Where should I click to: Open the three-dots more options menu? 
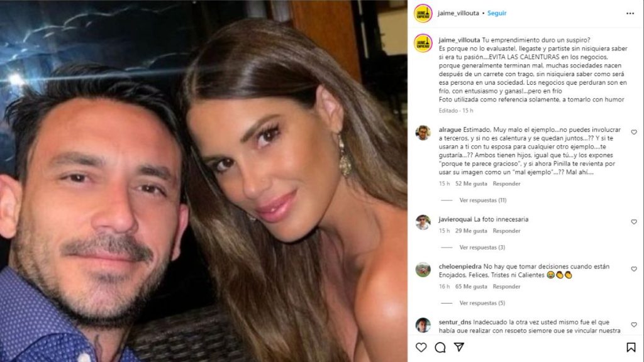pyautogui.click(x=630, y=14)
